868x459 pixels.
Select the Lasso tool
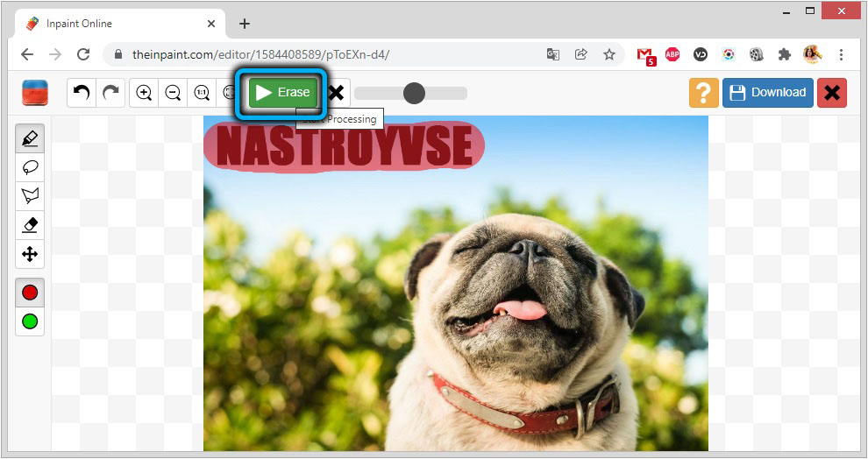[30, 167]
